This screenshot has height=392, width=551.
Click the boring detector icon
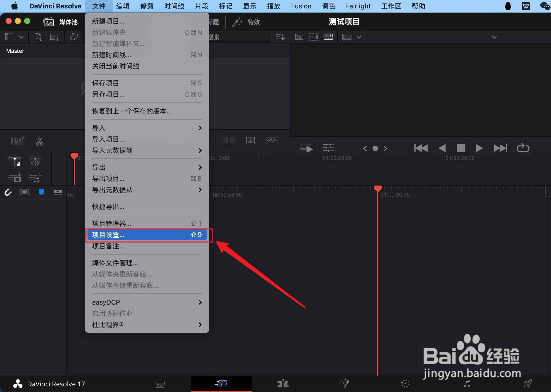17,141
